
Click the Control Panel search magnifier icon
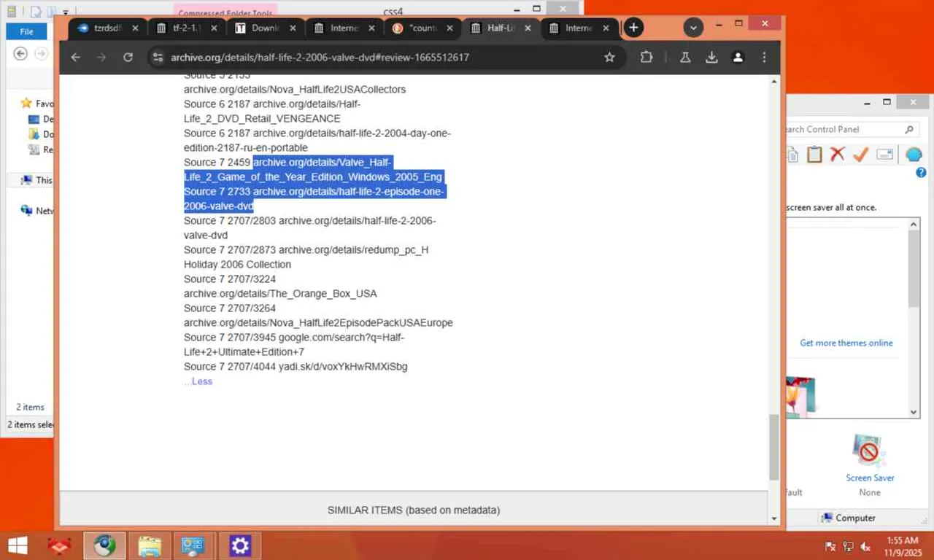pyautogui.click(x=909, y=129)
